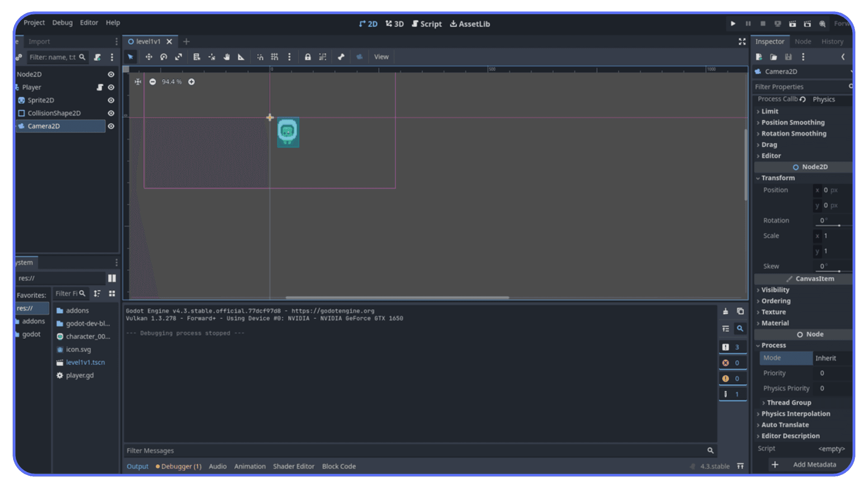The height and width of the screenshot is (488, 868).
Task: Open the Debug menu
Action: click(62, 23)
